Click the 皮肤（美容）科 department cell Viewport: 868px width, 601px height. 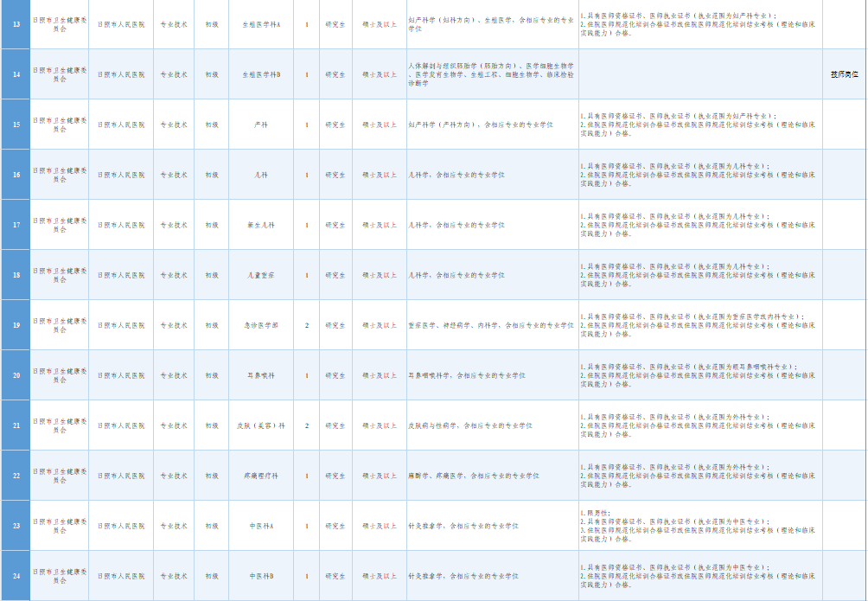pos(261,425)
